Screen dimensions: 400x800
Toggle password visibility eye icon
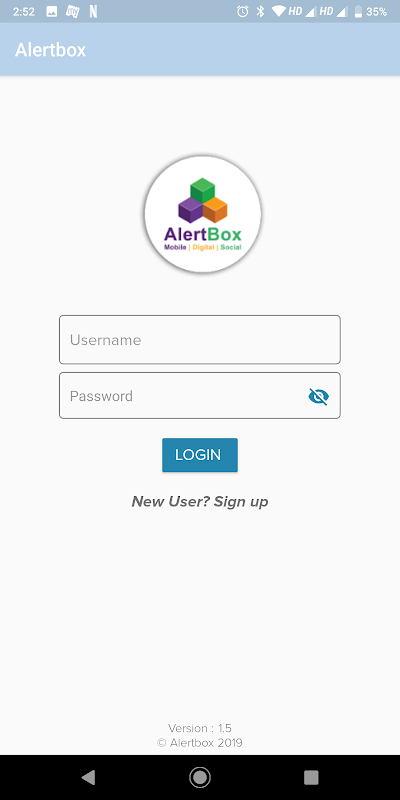point(319,396)
